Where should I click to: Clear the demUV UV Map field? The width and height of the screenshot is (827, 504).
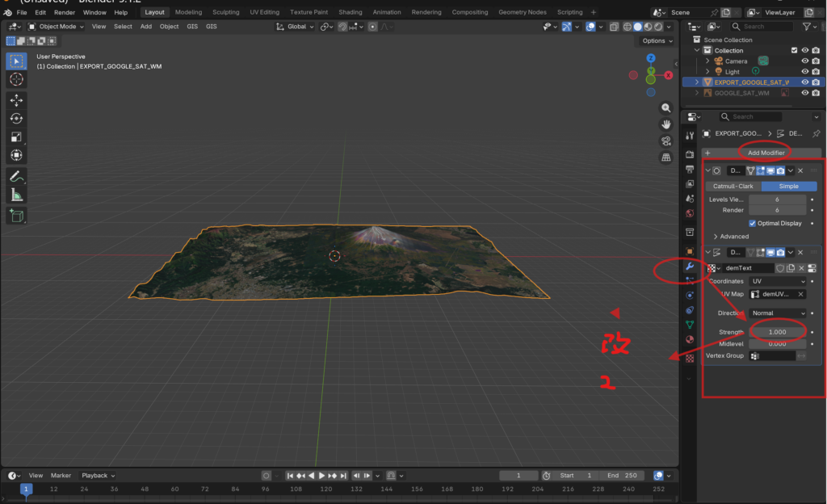point(800,294)
